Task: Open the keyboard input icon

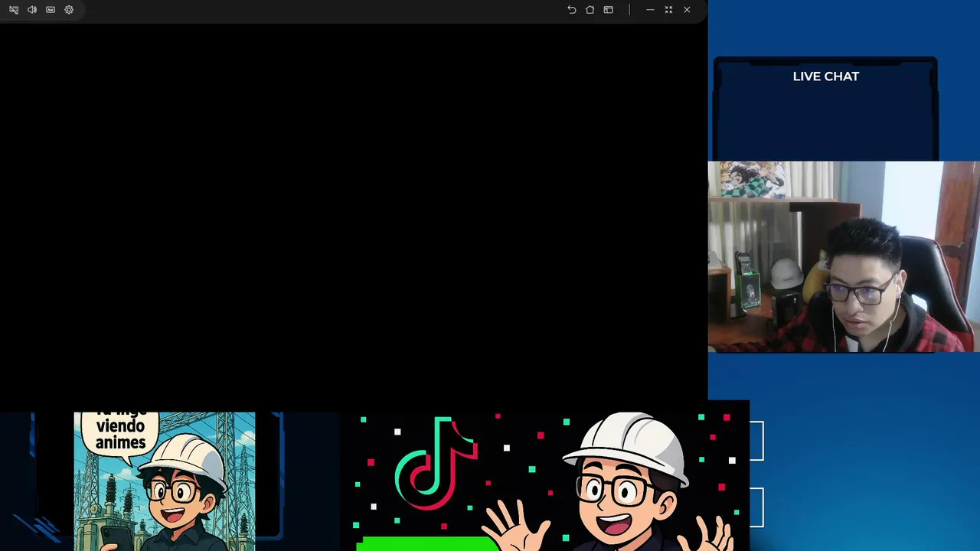Action: pyautogui.click(x=51, y=10)
